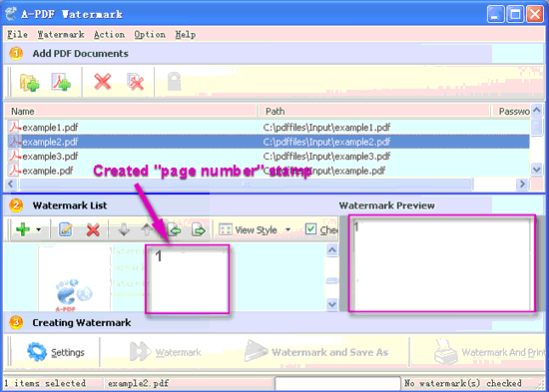This screenshot has height=392, width=549.
Task: Open the Action menu
Action: pyautogui.click(x=109, y=34)
